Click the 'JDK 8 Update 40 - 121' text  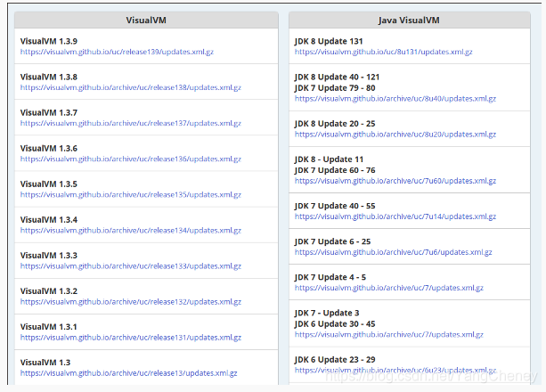tap(337, 77)
